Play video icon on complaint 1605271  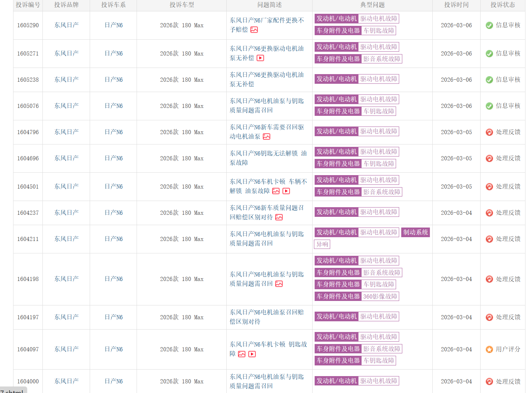260,58
